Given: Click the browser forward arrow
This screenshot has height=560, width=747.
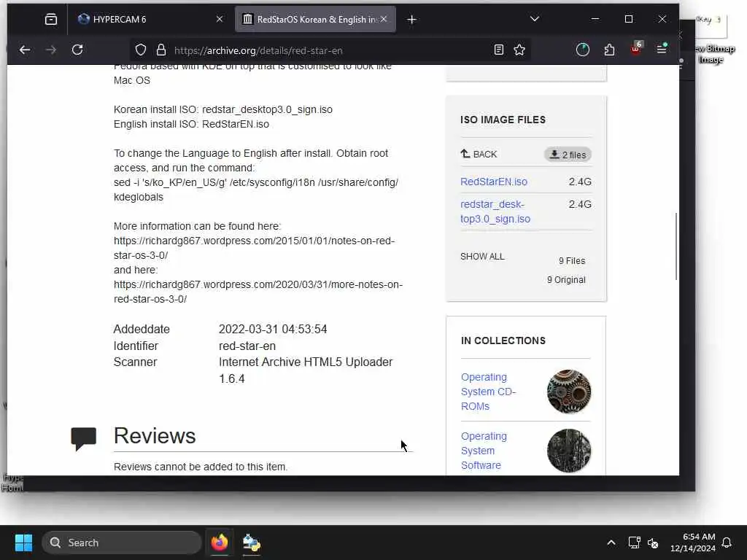Looking at the screenshot, I should point(51,50).
